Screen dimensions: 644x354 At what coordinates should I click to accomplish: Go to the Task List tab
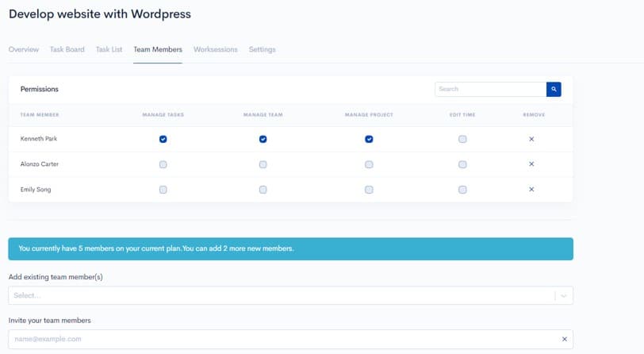(x=109, y=49)
